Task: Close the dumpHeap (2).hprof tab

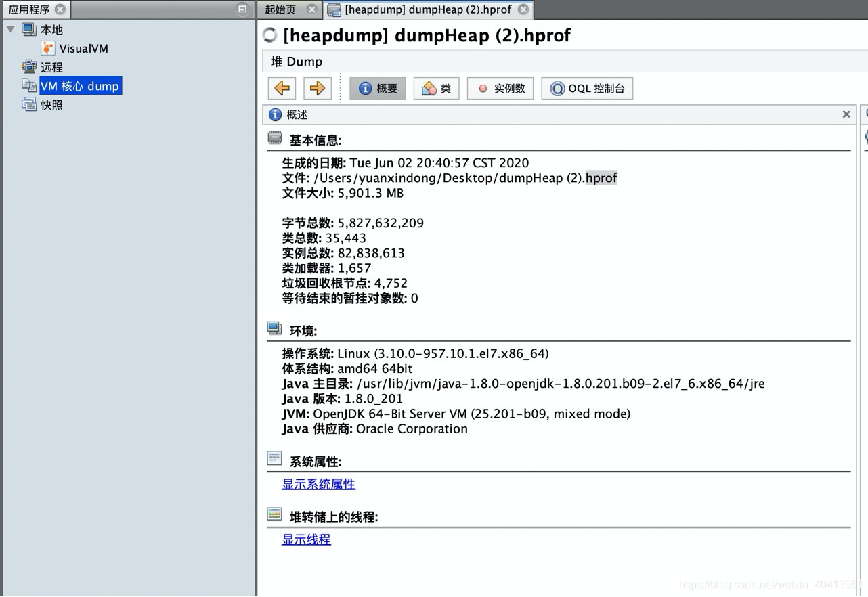Action: 523,9
